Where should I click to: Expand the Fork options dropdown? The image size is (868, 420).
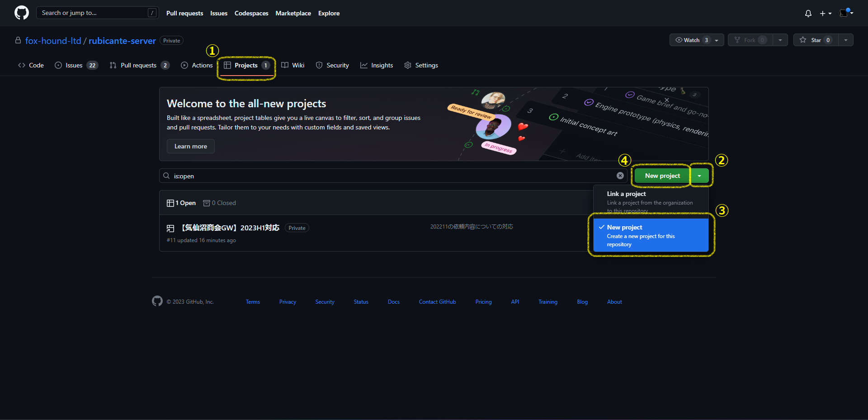click(780, 40)
